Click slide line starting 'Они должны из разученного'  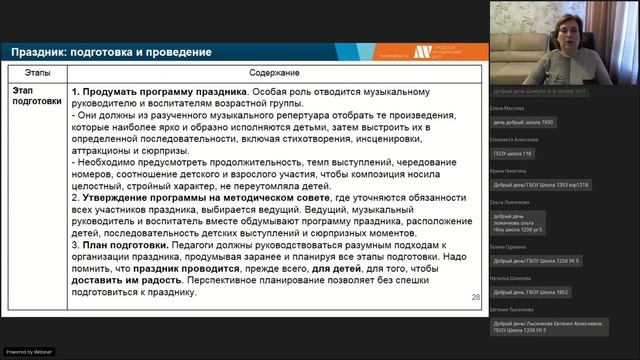pos(264,116)
